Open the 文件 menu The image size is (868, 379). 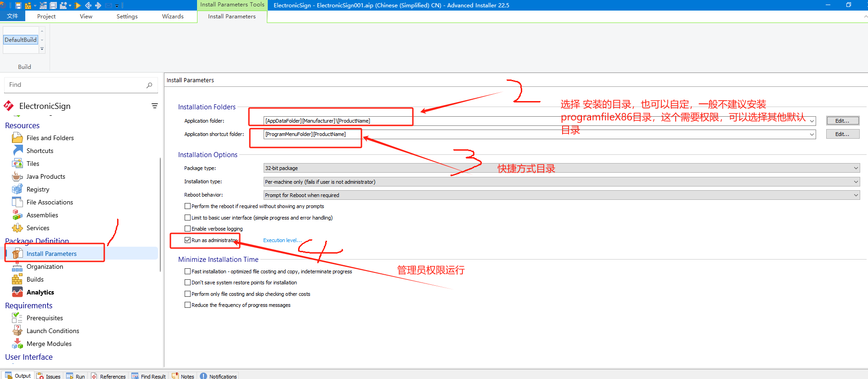pyautogui.click(x=12, y=16)
